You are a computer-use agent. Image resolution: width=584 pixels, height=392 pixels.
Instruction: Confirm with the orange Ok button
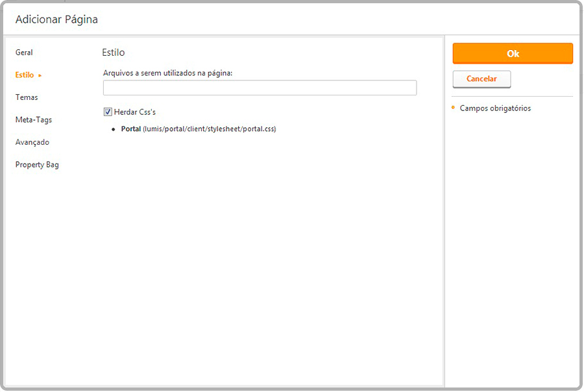pos(513,53)
